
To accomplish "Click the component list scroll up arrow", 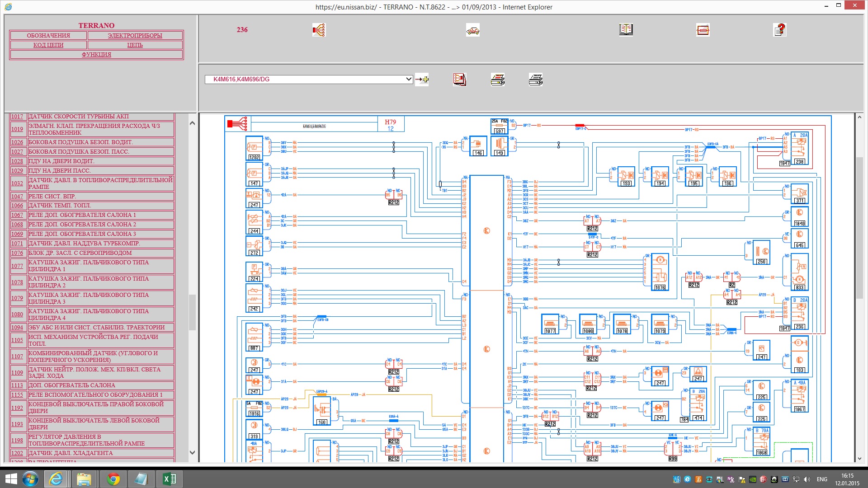I will point(192,123).
